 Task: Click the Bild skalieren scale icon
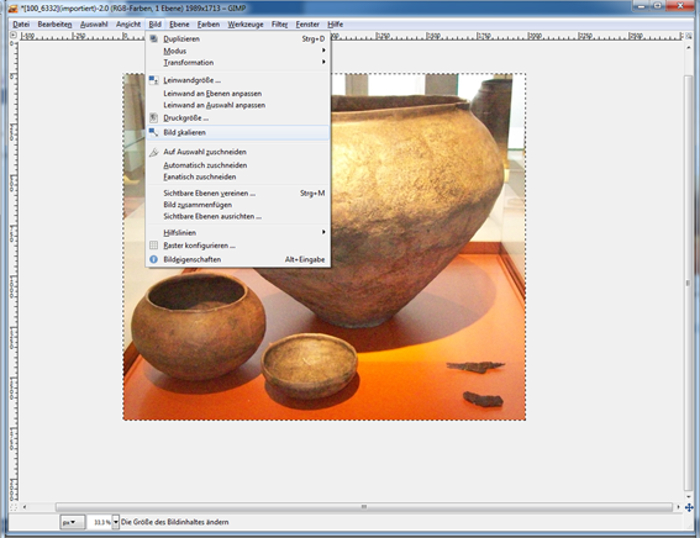(x=154, y=132)
